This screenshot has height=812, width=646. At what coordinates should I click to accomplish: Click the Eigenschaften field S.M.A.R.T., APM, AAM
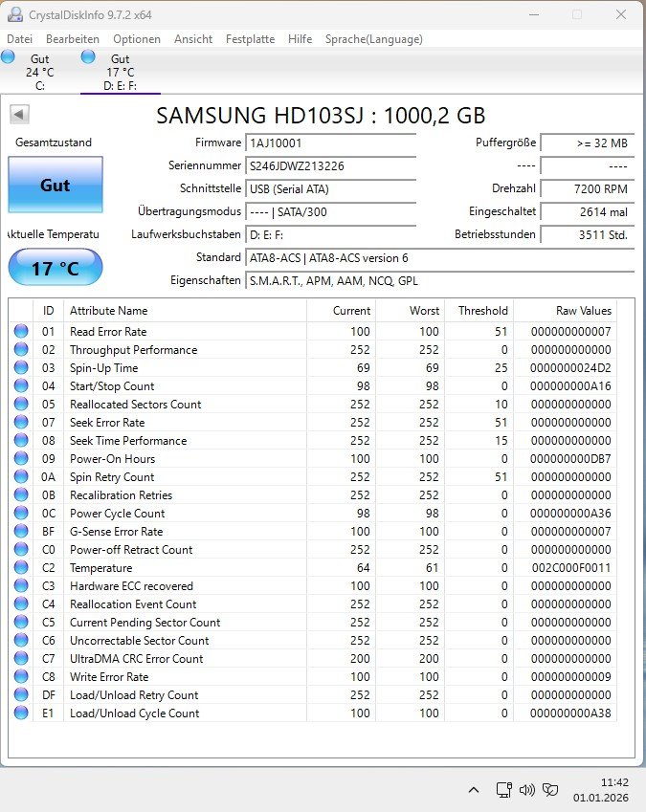pos(440,280)
